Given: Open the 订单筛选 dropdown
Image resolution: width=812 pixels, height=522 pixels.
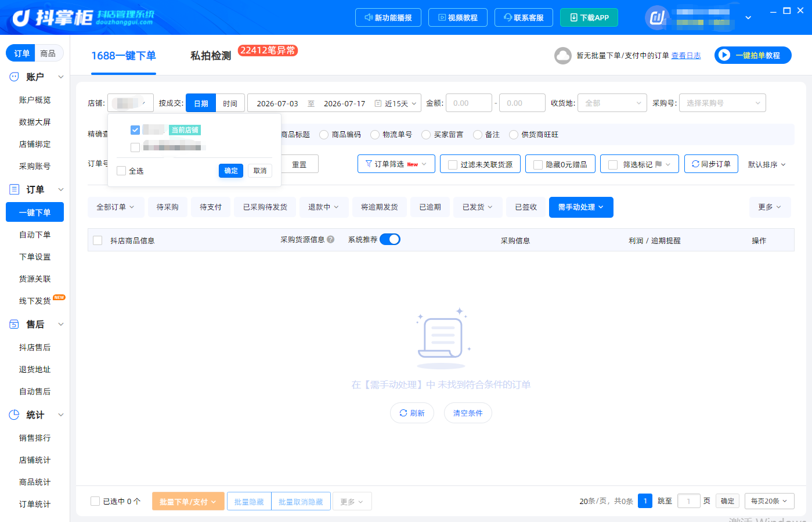Looking at the screenshot, I should pyautogui.click(x=396, y=164).
